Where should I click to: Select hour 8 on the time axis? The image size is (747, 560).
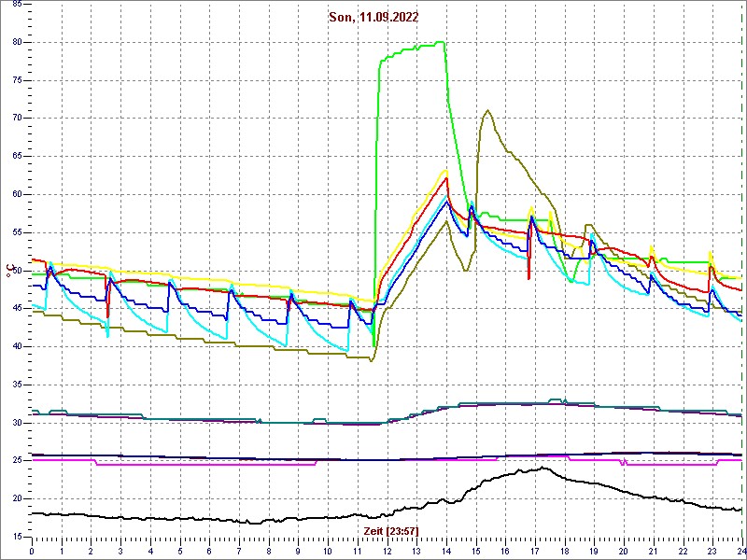[x=269, y=552]
